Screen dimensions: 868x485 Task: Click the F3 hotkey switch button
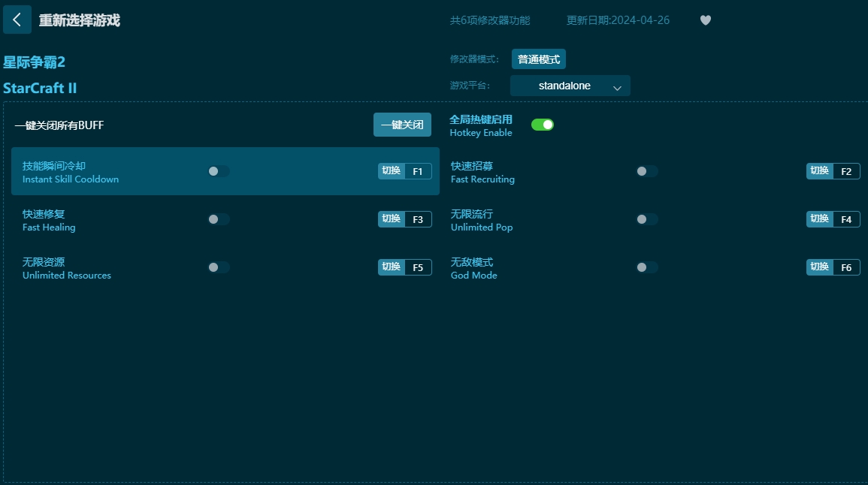[x=404, y=219]
